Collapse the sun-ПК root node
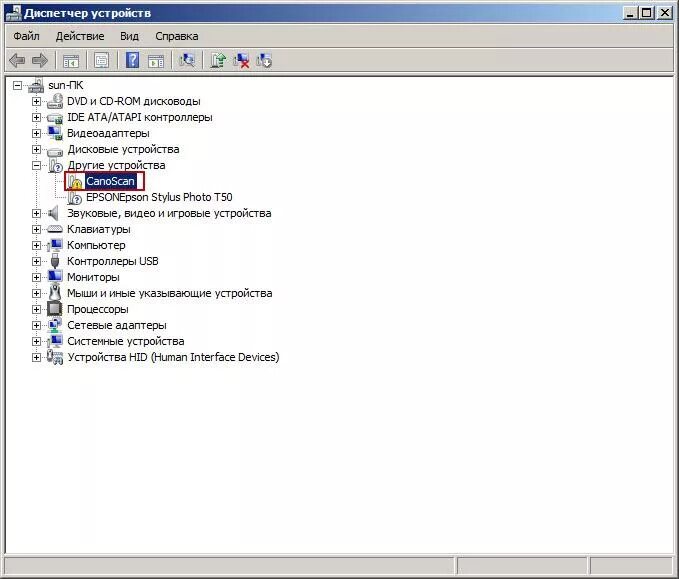The image size is (679, 579). click(17, 85)
